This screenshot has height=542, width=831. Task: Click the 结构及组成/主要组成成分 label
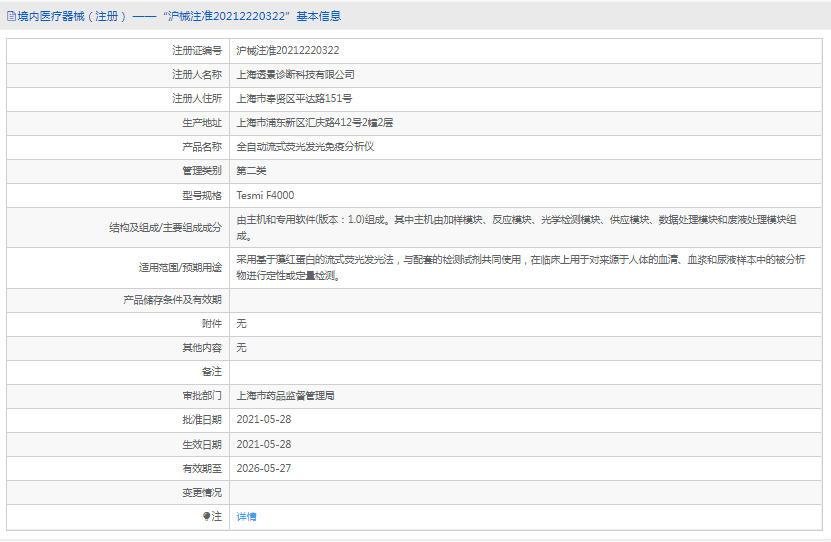click(x=165, y=228)
